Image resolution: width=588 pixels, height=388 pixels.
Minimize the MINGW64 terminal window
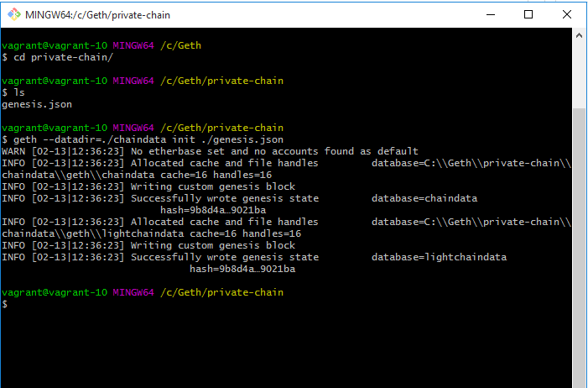click(491, 14)
